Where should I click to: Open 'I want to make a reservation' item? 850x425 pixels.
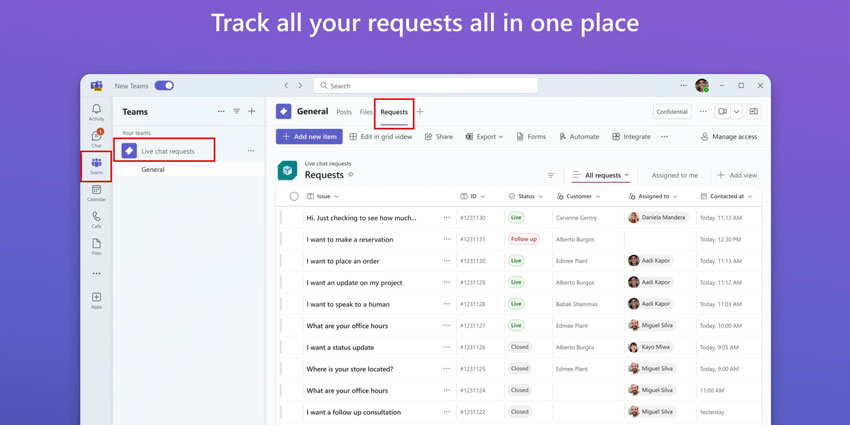click(350, 239)
